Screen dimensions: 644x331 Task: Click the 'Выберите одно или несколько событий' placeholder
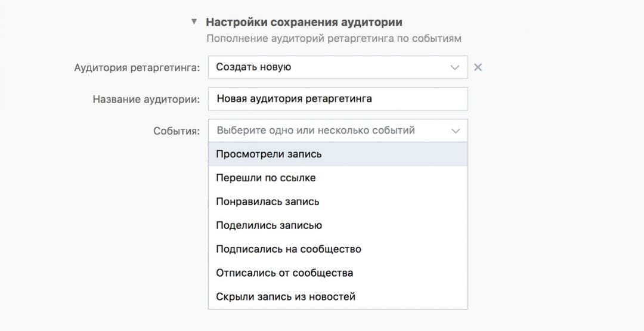point(315,131)
